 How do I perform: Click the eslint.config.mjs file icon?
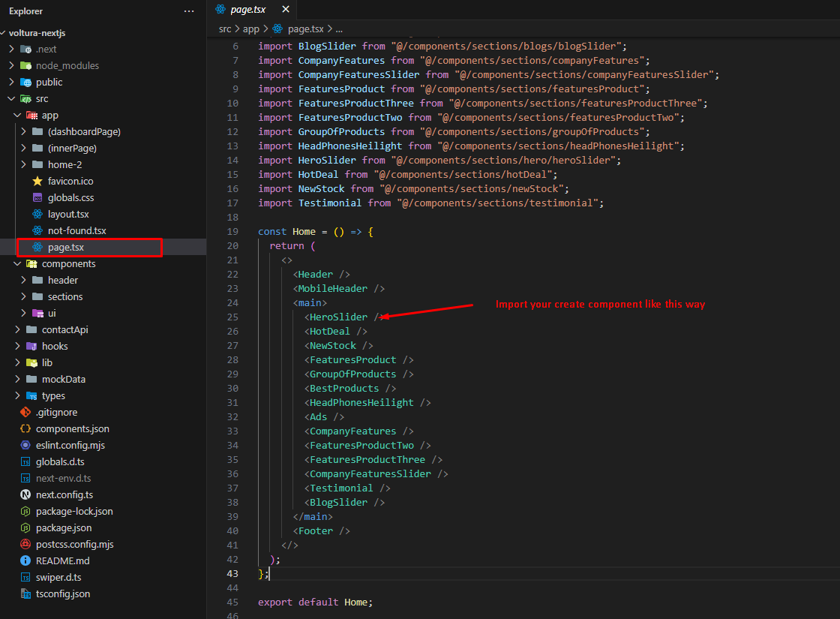[x=25, y=446]
